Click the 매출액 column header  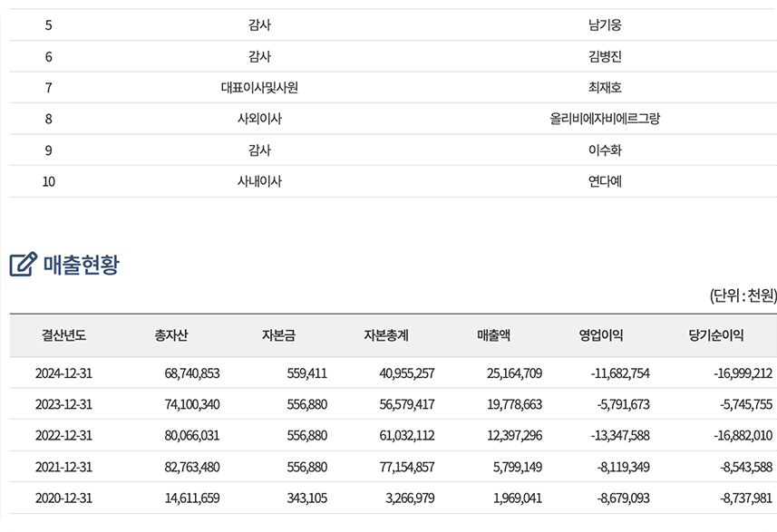(493, 335)
